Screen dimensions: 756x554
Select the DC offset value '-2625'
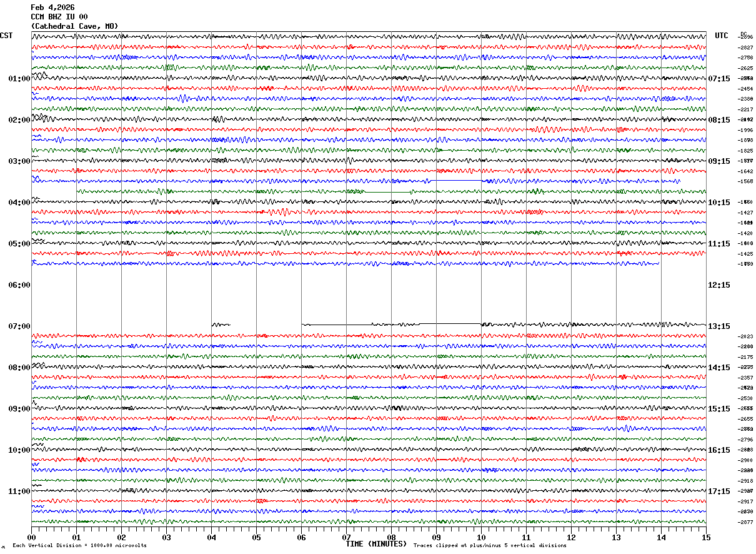point(746,68)
